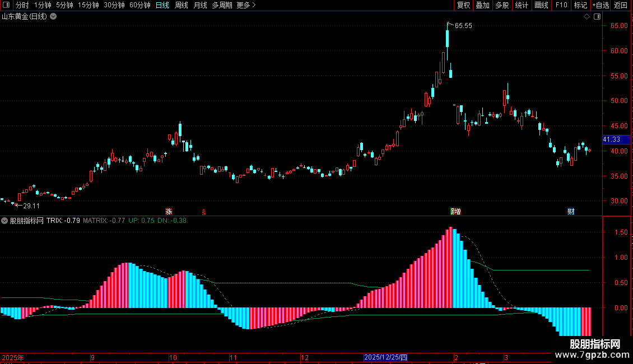Viewport: 633px width, 364px height.
Task: Click the MATRIX: -0.77 value
Action: (x=104, y=221)
